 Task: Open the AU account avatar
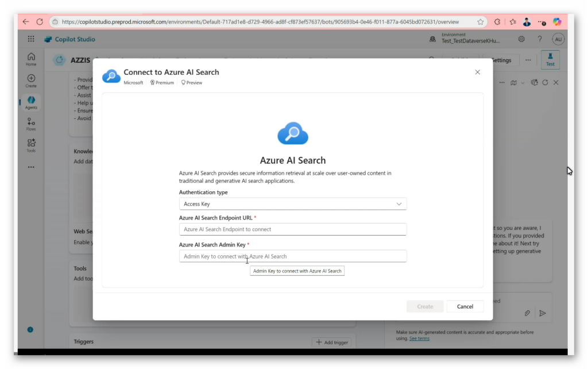[558, 39]
